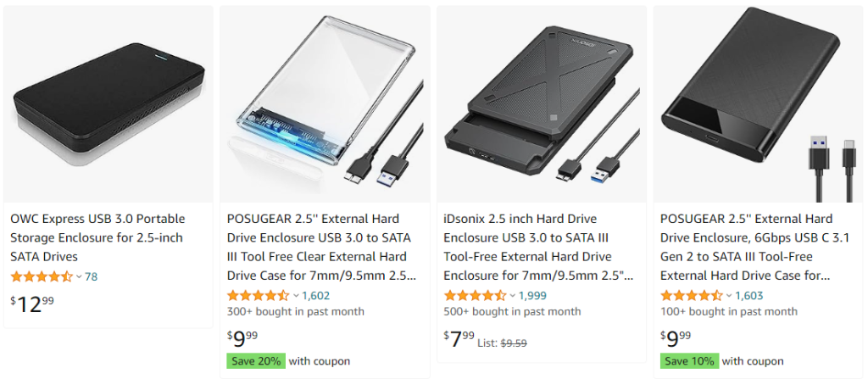The height and width of the screenshot is (379, 868).
Task: Expand rating breakdown chevron beside 78 reviews
Action: click(x=79, y=276)
